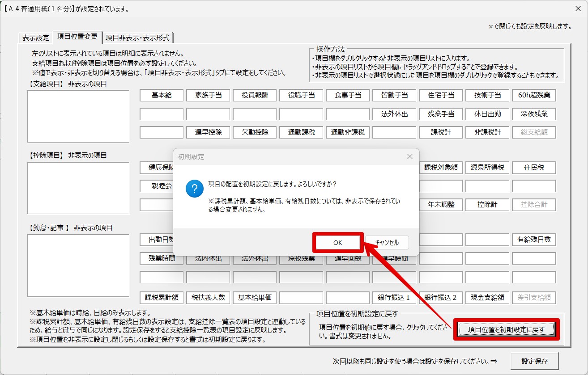Viewport: 588px width, 375px height.
Task: Close the 初期設定 dialog with its X
Action: point(409,156)
